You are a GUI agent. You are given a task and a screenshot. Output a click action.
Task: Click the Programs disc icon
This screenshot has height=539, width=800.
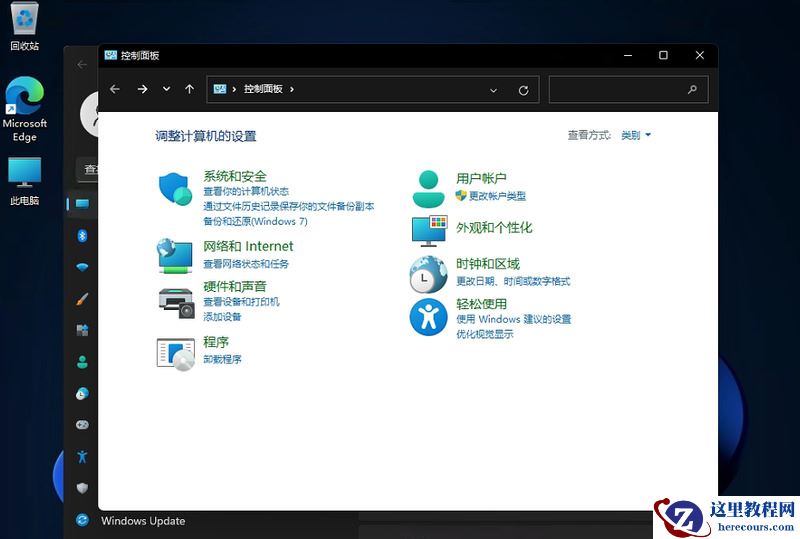(x=176, y=354)
